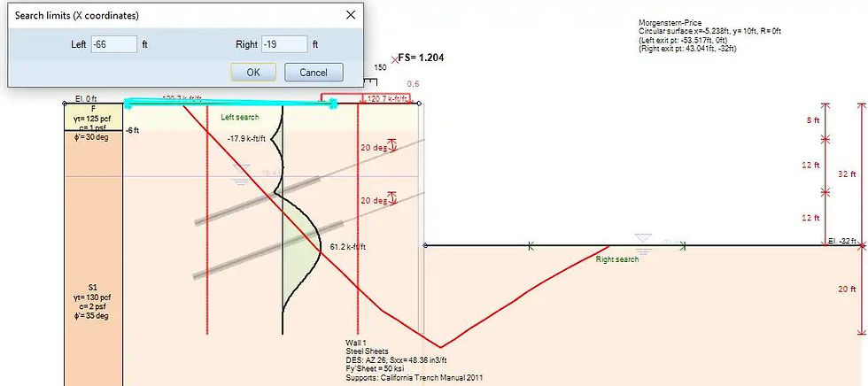This screenshot has width=868, height=386.
Task: Click the 'Left search' label
Action: (x=240, y=117)
